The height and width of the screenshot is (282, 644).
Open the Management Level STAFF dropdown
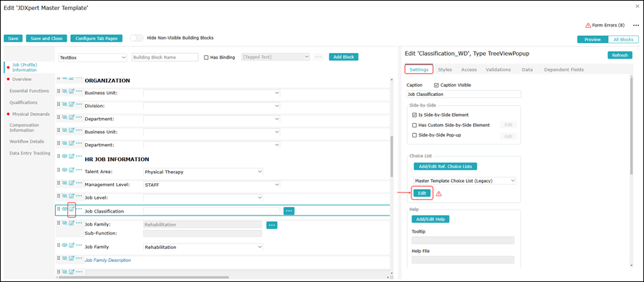[212, 185]
